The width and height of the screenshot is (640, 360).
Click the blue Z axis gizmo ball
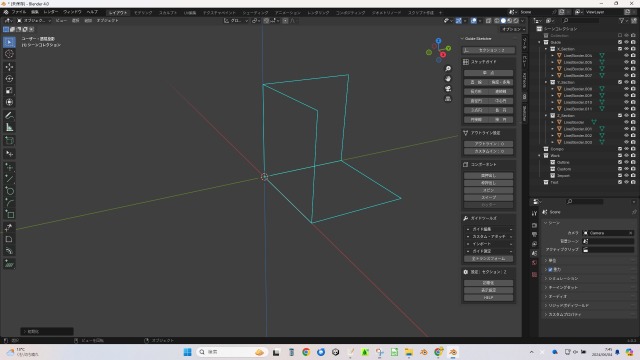438,41
